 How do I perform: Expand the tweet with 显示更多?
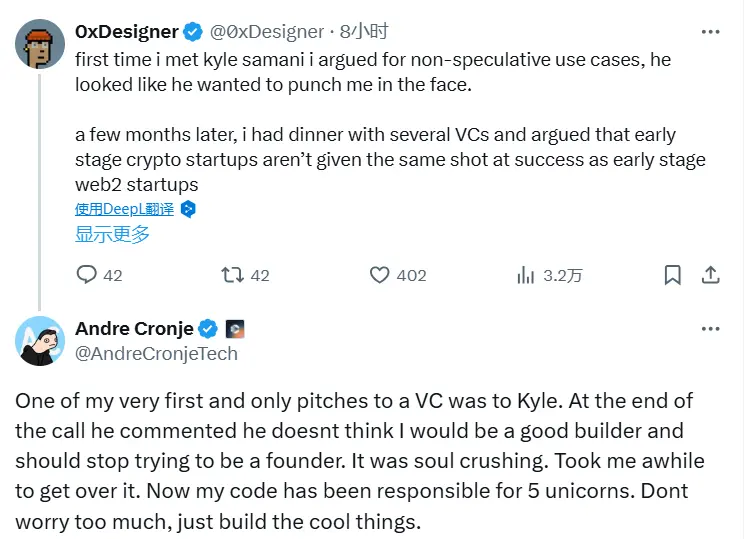(112, 234)
